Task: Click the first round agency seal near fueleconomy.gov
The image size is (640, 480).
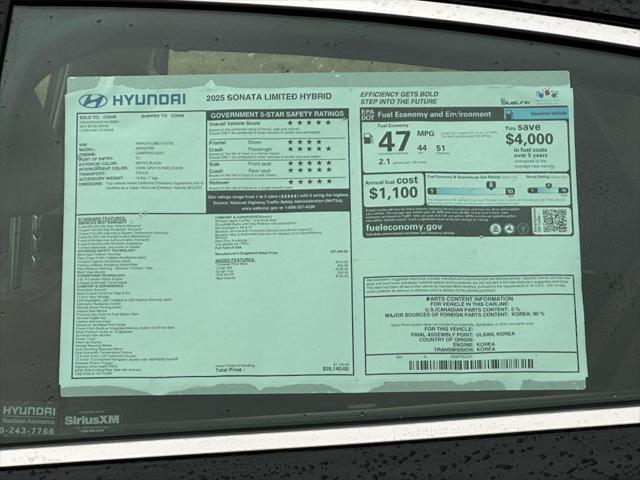Action: (495, 229)
